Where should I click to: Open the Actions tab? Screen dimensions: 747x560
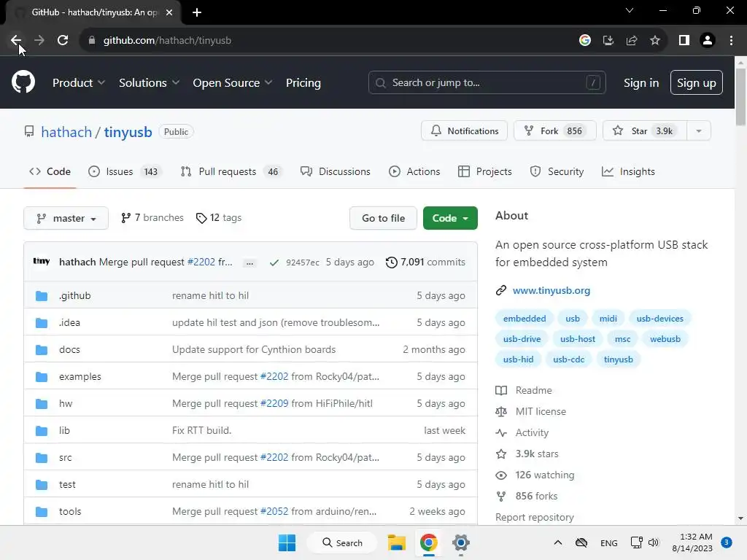pos(414,171)
